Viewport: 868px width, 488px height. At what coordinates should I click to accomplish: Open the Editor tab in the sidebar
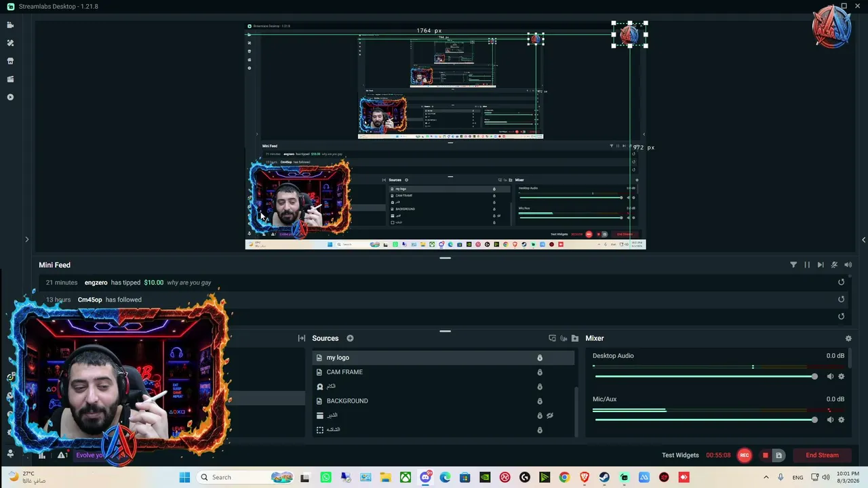tap(10, 25)
